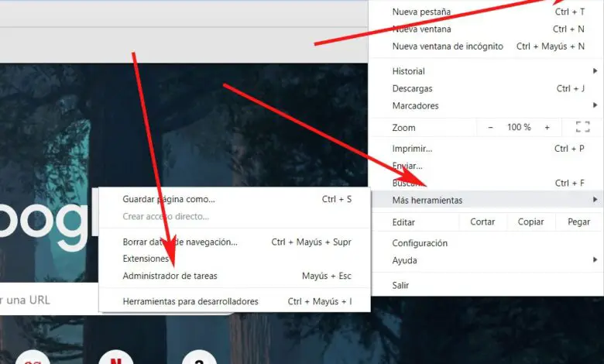Open Borrar datos de navegación...
This screenshot has width=604, height=364.
click(235, 242)
